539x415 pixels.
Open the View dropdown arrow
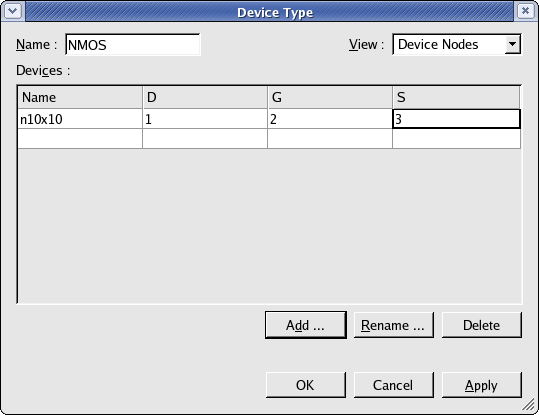tap(513, 44)
